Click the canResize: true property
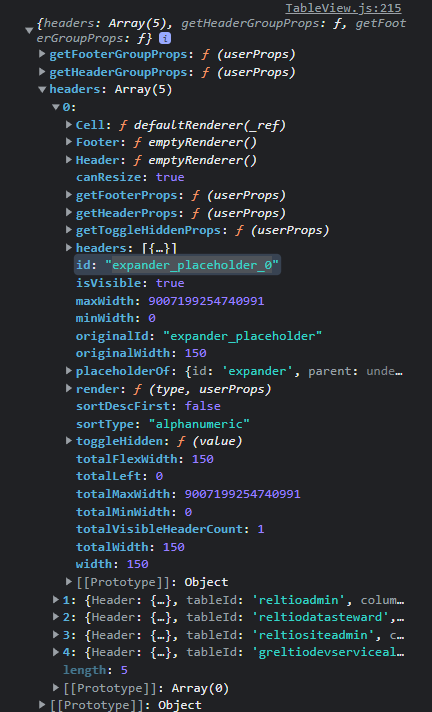 130,177
